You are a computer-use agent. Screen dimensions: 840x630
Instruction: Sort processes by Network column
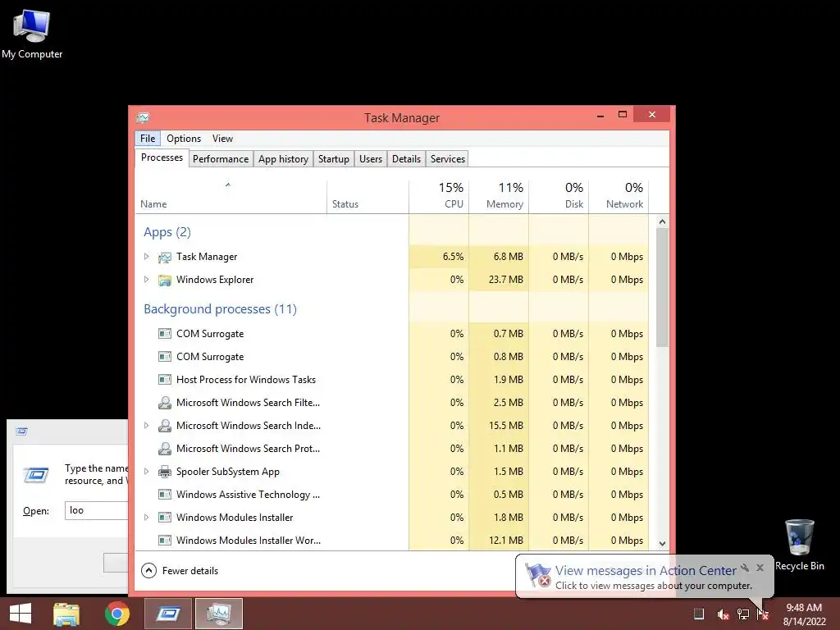(619, 197)
